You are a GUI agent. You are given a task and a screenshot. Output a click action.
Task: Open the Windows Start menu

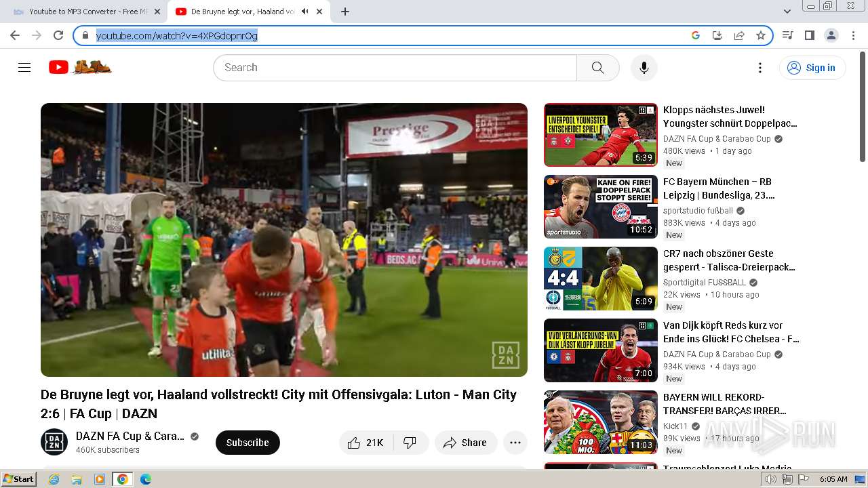(18, 479)
